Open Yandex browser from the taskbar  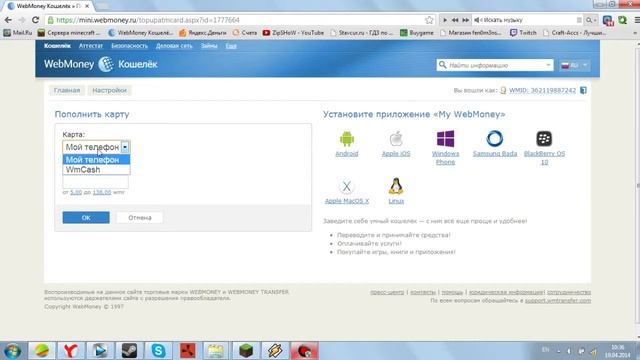(70, 351)
